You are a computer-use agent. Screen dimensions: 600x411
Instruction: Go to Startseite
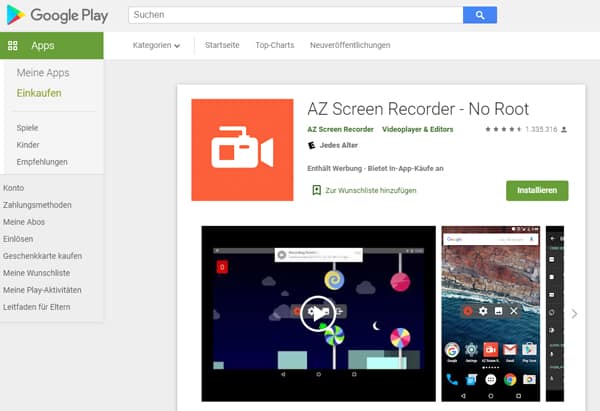(222, 45)
